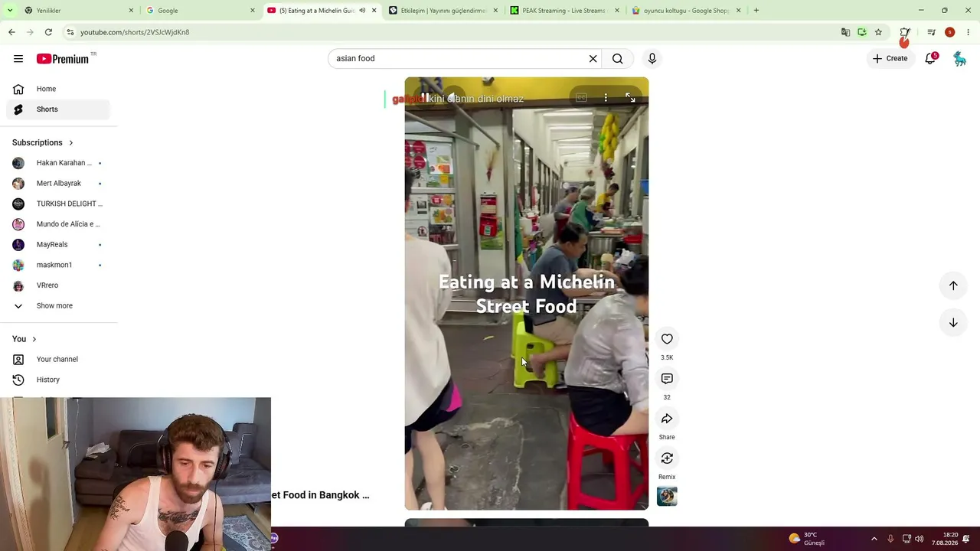Open the Short's sound thumbnail

tap(667, 496)
